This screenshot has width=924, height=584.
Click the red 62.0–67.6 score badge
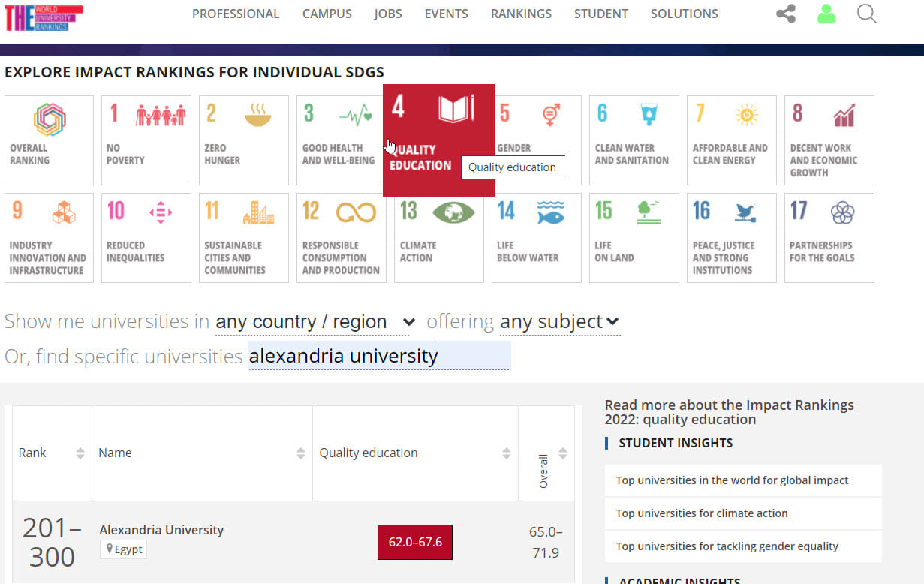click(x=415, y=542)
